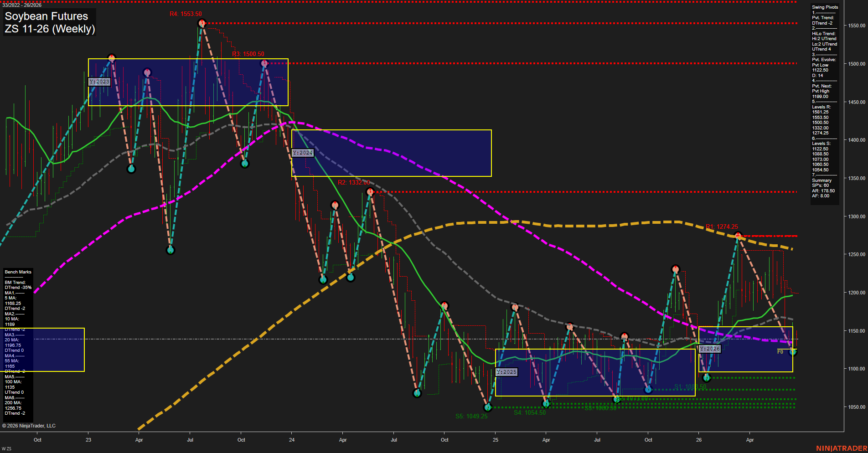Click the Soybean Futures ZS 11-26 chart title
This screenshot has height=453, width=868.
tap(50, 22)
